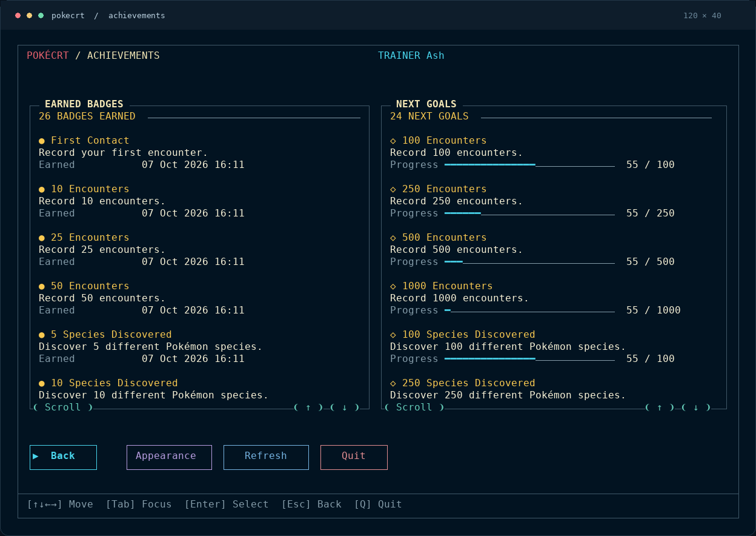Select the First Contact badge title
This screenshot has height=536, width=756.
[90, 141]
